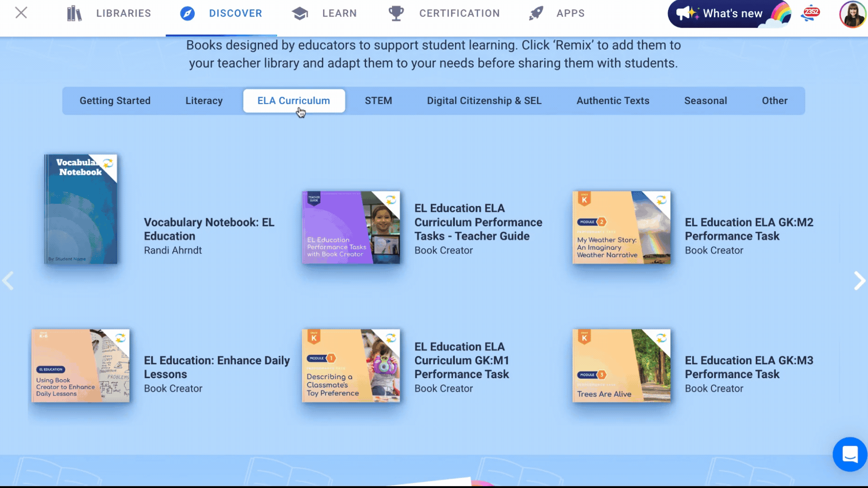Click the Apps rocket icon
This screenshot has height=488, width=868.
coord(536,14)
